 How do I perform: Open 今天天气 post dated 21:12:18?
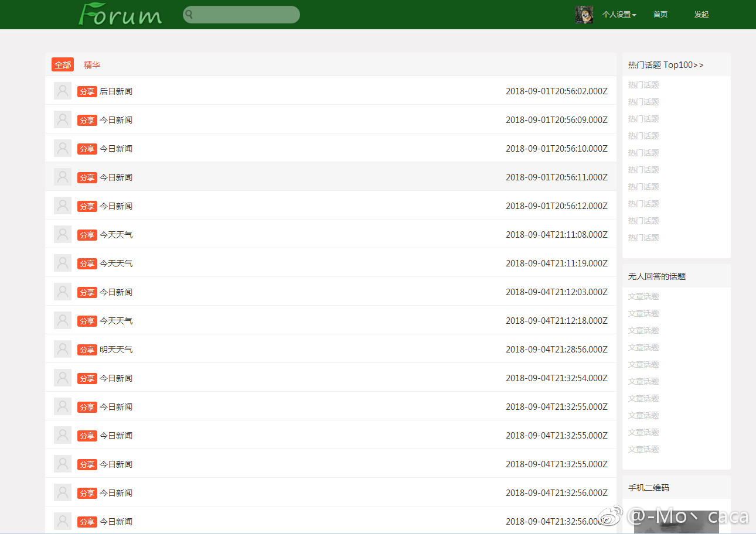116,321
